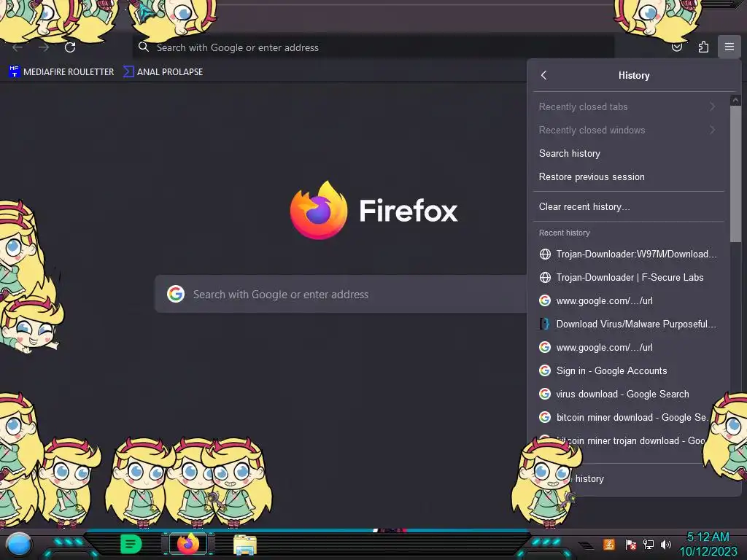The image size is (747, 560).
Task: Focus the address bar at the top
Action: click(373, 47)
